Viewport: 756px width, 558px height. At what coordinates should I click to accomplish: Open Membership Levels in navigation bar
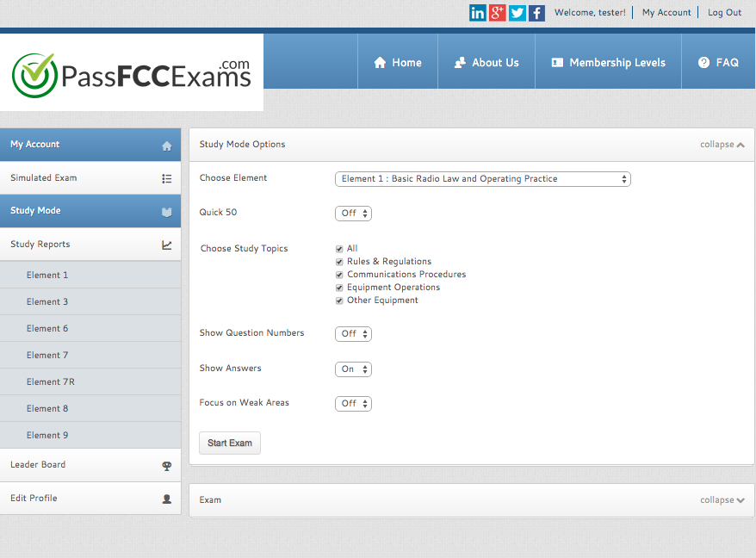608,63
